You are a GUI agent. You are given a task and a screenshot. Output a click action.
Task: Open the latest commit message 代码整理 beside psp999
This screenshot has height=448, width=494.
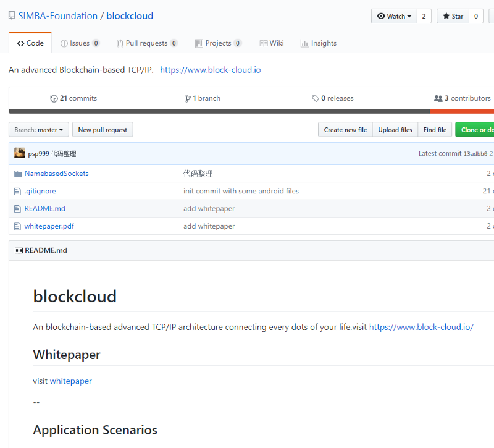tap(64, 154)
